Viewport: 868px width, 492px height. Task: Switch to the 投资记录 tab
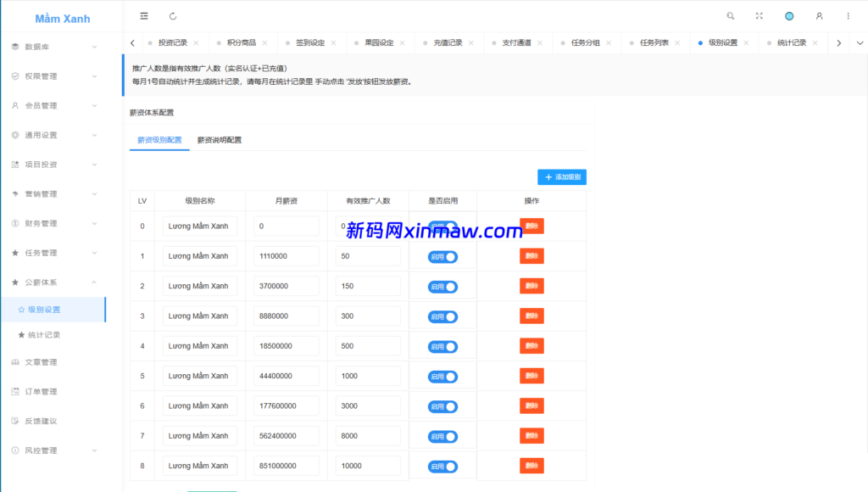(173, 42)
